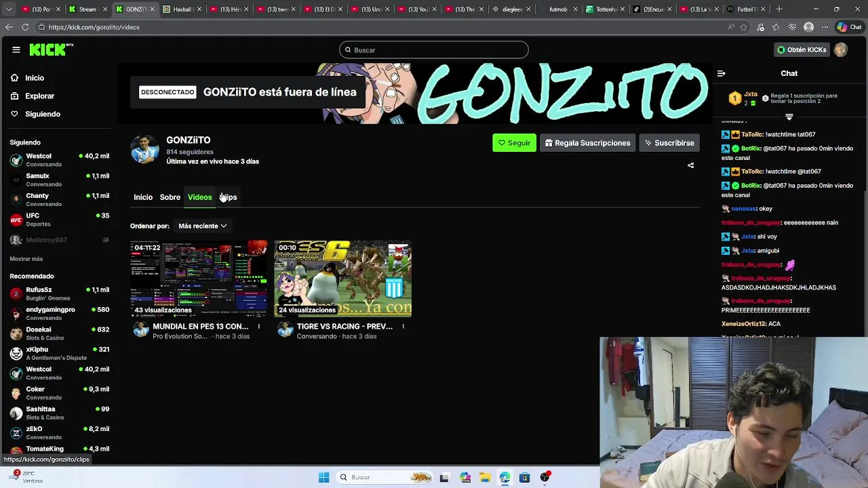The height and width of the screenshot is (488, 868).
Task: Click the browser back arrow
Action: point(9,27)
